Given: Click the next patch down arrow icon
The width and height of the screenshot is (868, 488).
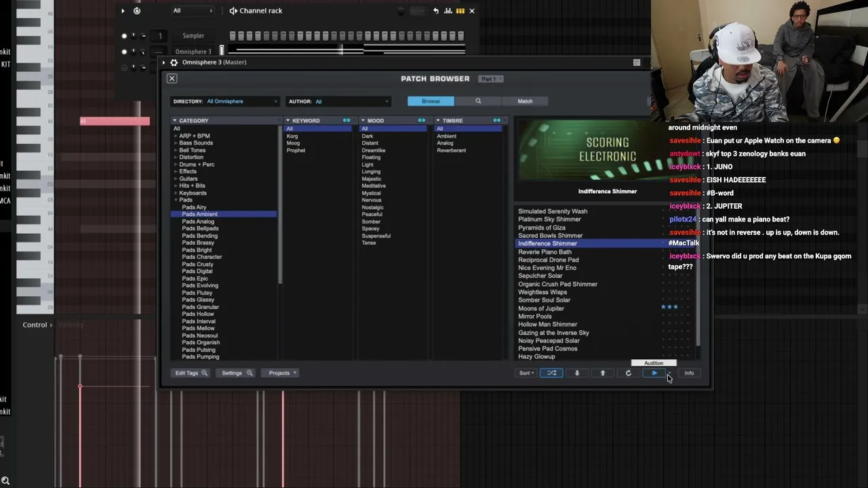Looking at the screenshot, I should tap(577, 373).
